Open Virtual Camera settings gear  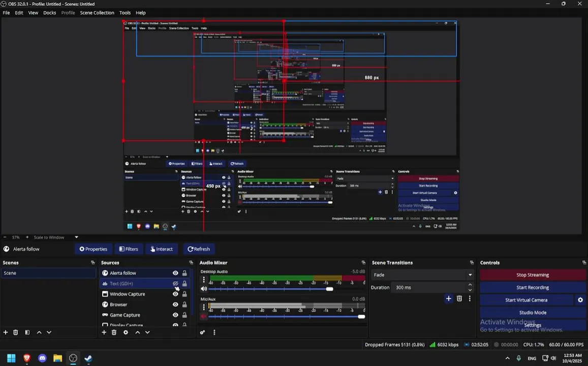coord(580,300)
